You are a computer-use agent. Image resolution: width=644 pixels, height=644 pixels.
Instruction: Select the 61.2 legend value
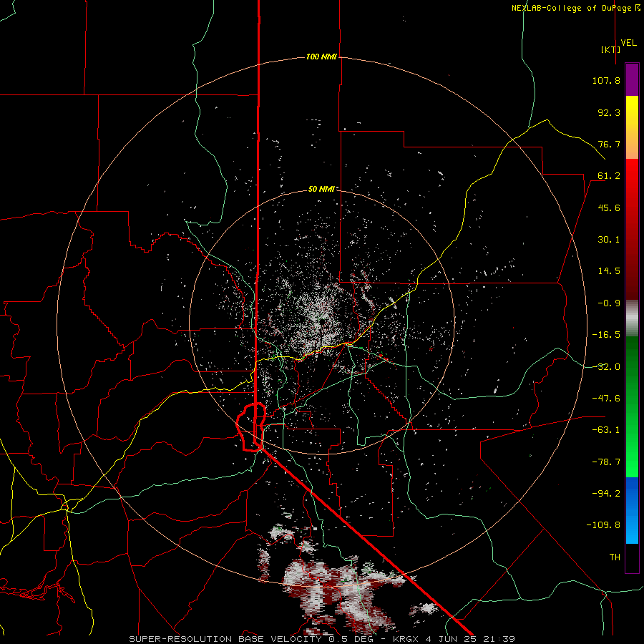[x=609, y=176]
